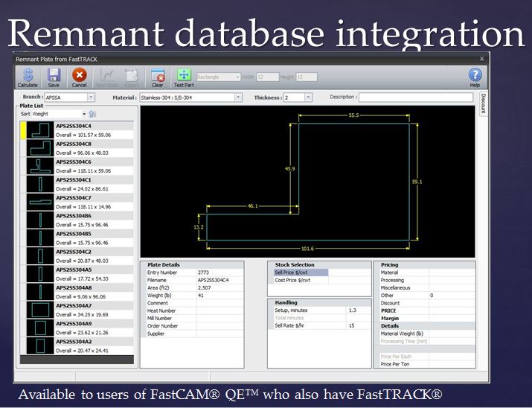Click the Heat Number field
The height and width of the screenshot is (408, 532).
219,310
